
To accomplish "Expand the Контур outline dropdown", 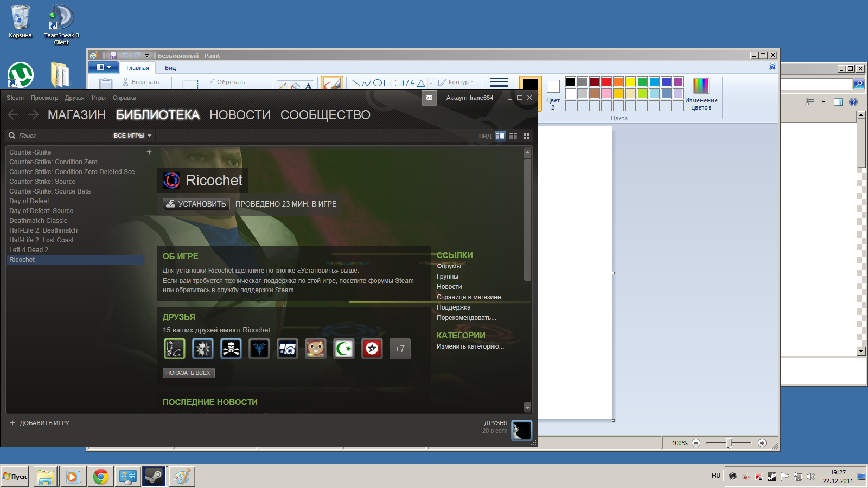I will 456,82.
